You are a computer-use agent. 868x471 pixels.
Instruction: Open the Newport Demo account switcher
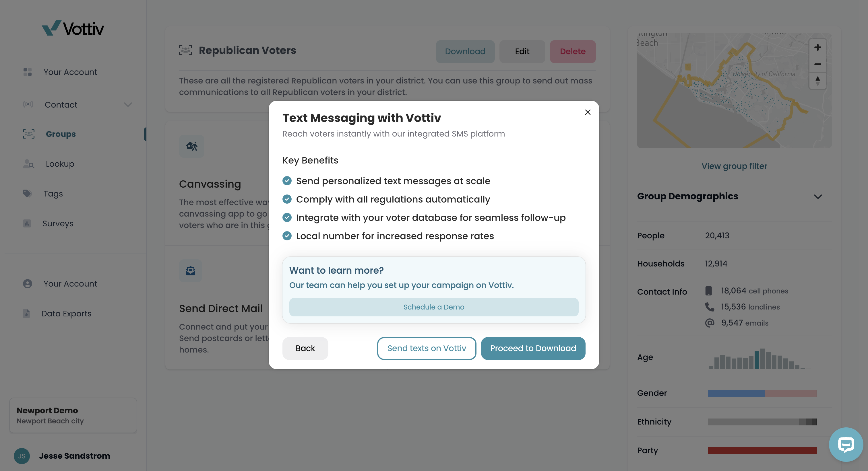[73, 415]
